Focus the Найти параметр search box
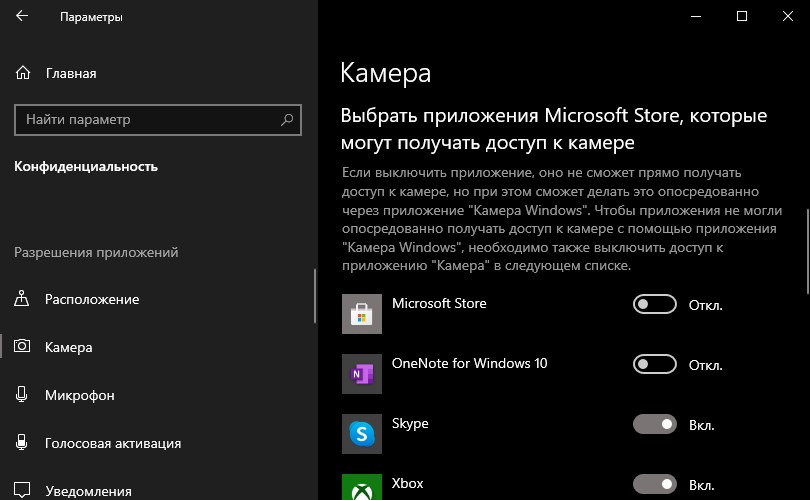The height and width of the screenshot is (500, 810). point(158,120)
